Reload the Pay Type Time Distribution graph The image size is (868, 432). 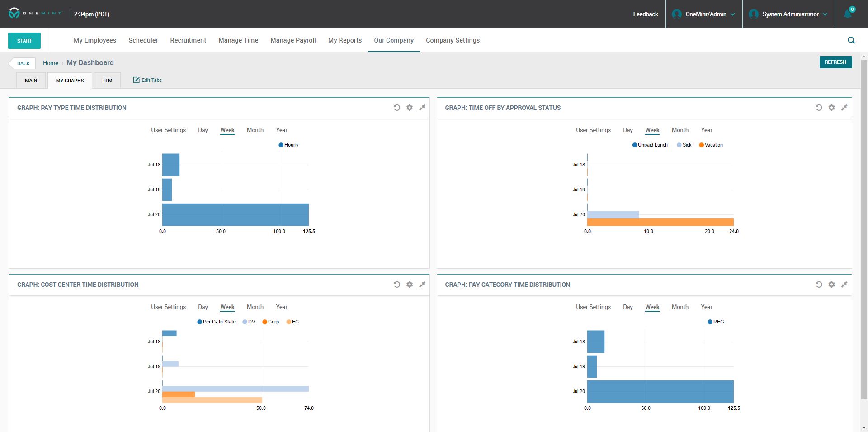(x=396, y=108)
